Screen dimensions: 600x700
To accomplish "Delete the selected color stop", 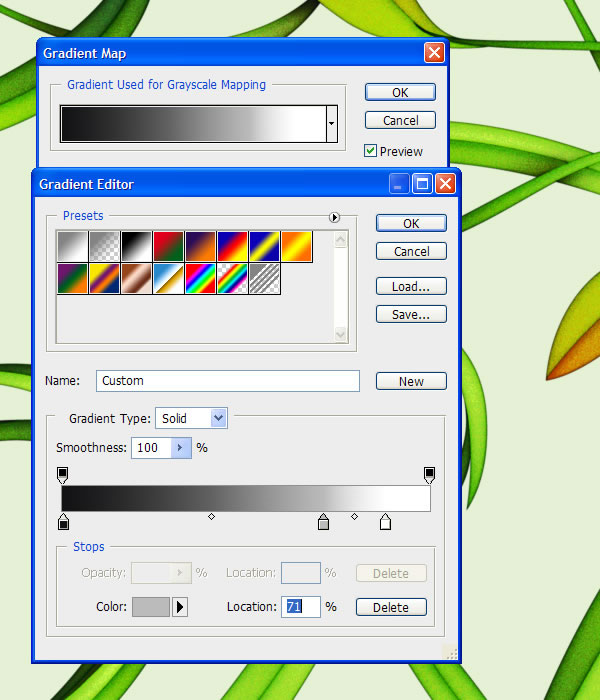I will [391, 607].
